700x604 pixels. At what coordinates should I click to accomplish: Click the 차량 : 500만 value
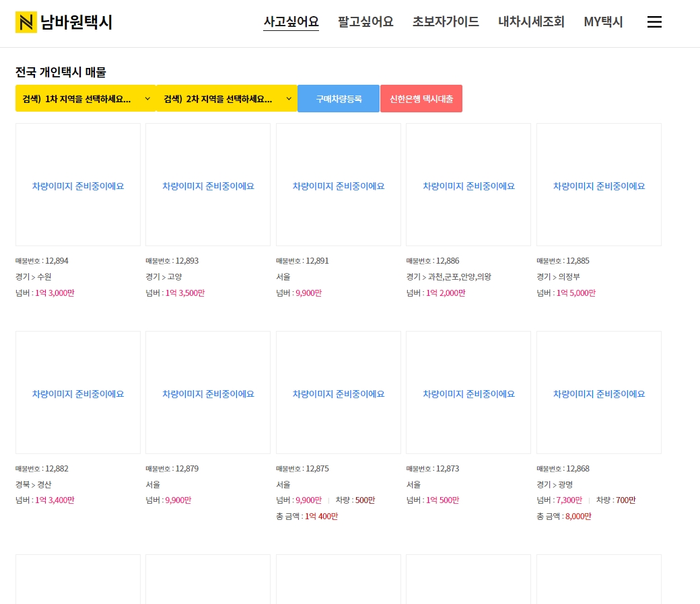(x=355, y=500)
